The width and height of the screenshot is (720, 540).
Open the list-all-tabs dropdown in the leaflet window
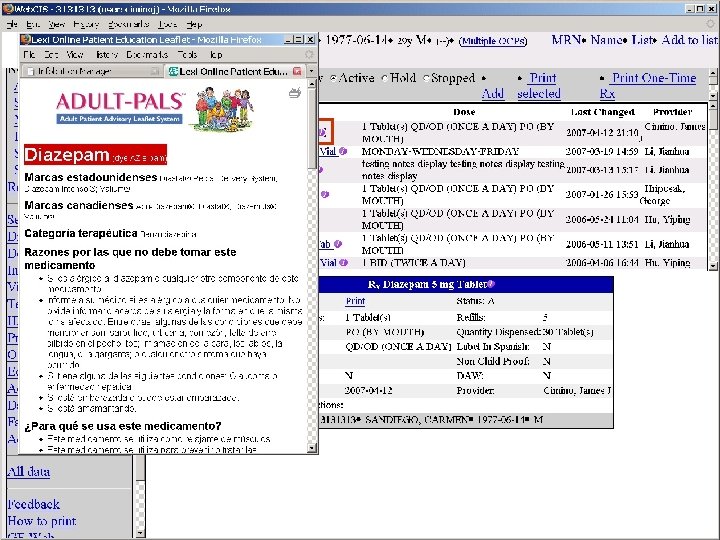pyautogui.click(x=311, y=71)
